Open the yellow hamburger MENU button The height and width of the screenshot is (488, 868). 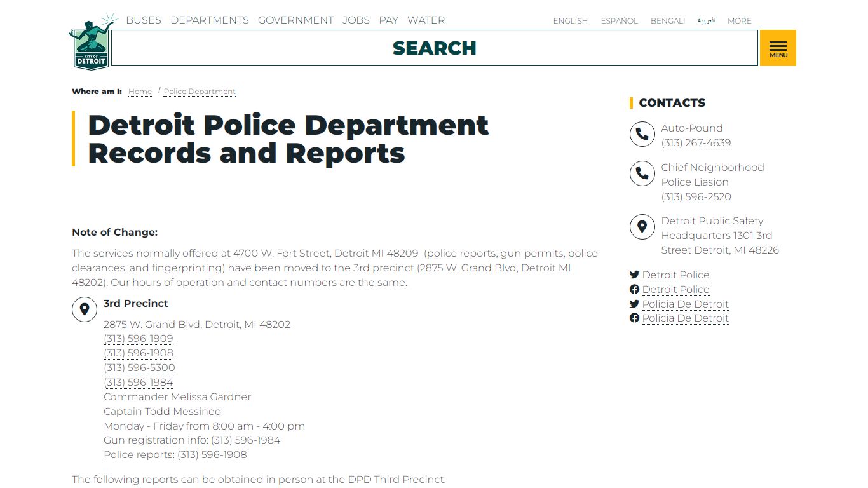(x=778, y=48)
